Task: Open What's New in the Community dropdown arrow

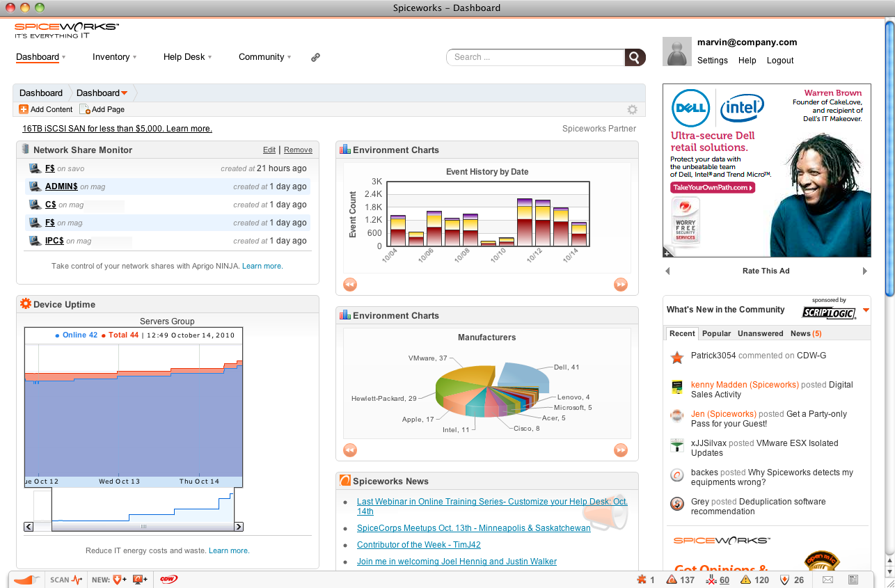Action: [x=866, y=310]
